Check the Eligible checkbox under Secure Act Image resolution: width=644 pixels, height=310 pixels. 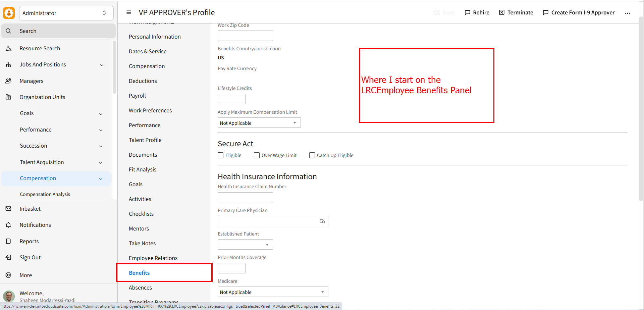coord(221,155)
